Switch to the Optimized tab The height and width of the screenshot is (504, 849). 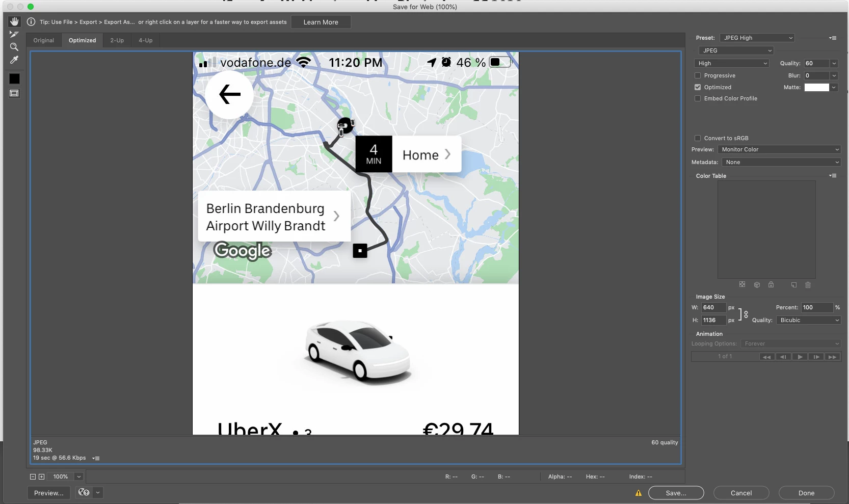[83, 40]
